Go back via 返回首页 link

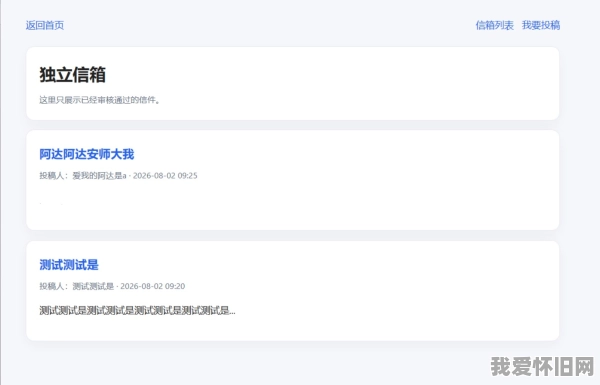(45, 25)
